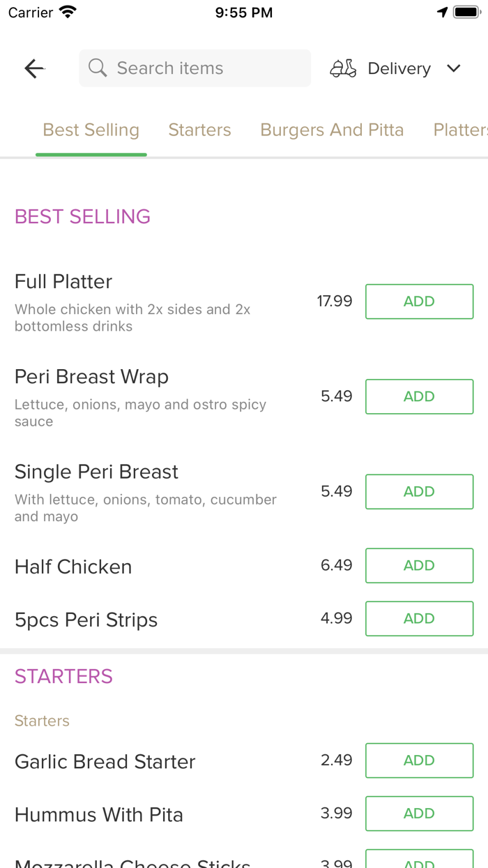
Task: Select the magnifying glass search icon
Action: (x=97, y=68)
